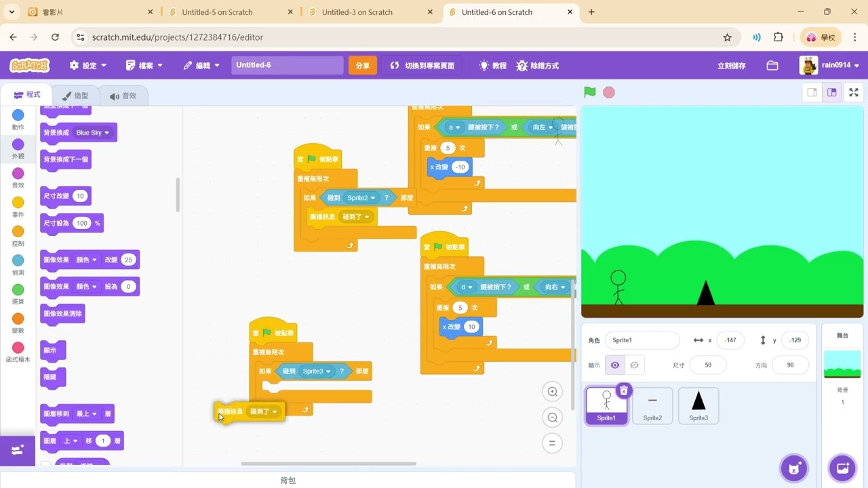Open the rain0914 account menu
Image resolution: width=868 pixels, height=488 pixels.
point(829,66)
